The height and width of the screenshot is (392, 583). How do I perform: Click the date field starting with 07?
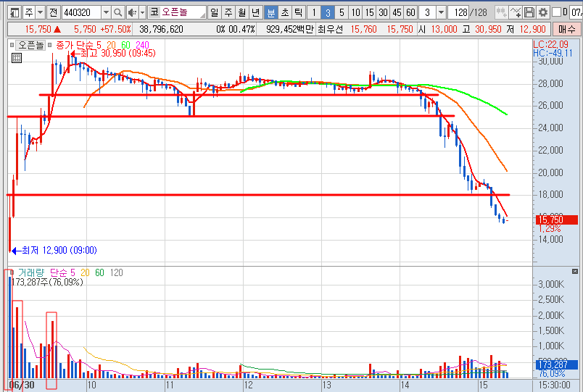(576, 12)
